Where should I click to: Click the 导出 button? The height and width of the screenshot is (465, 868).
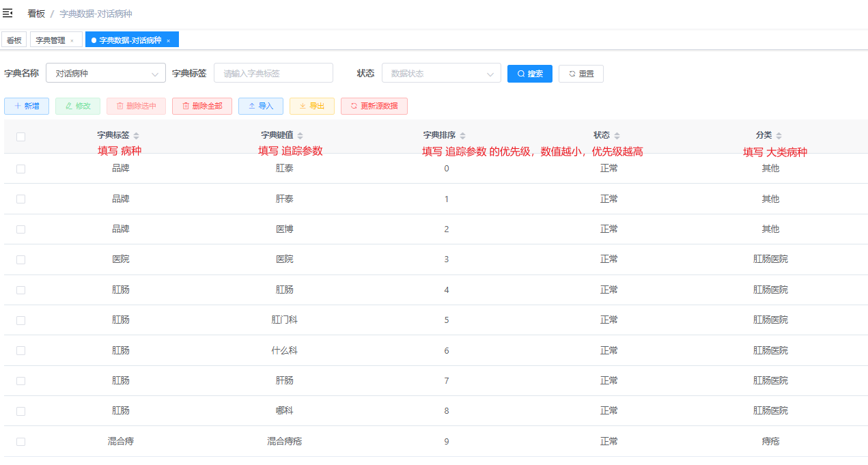(312, 106)
